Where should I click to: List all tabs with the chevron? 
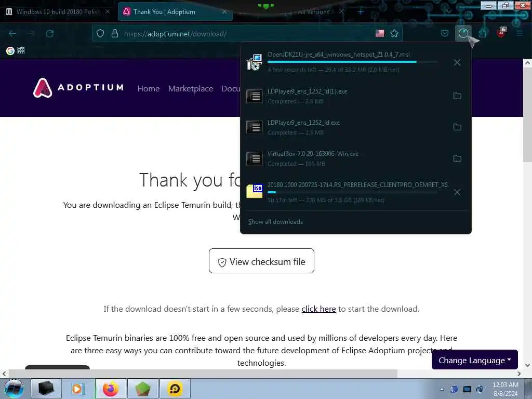(x=448, y=11)
